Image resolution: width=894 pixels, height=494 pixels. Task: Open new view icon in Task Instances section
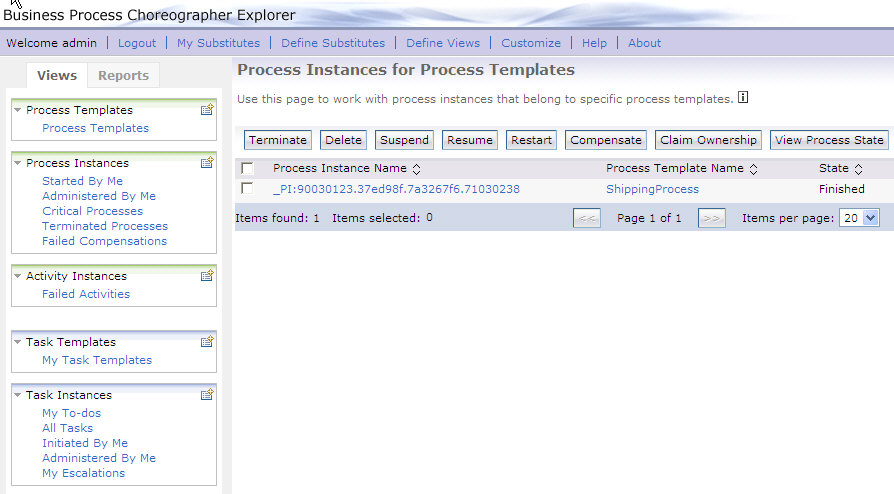tap(207, 394)
